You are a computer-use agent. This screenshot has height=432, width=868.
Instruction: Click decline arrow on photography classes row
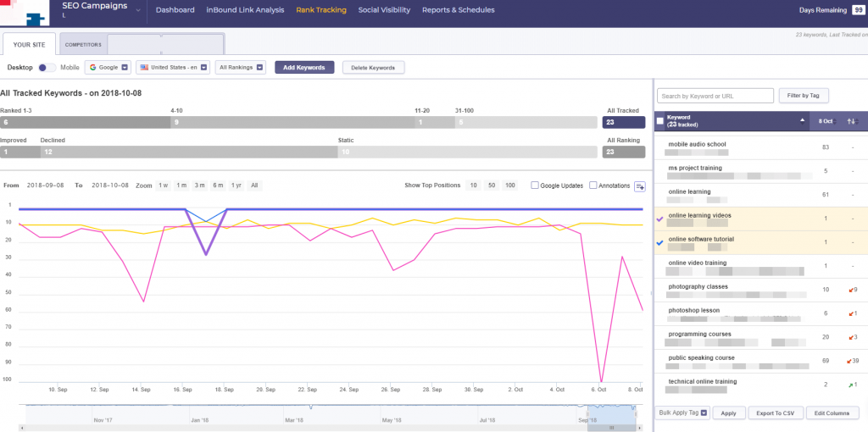pyautogui.click(x=849, y=290)
